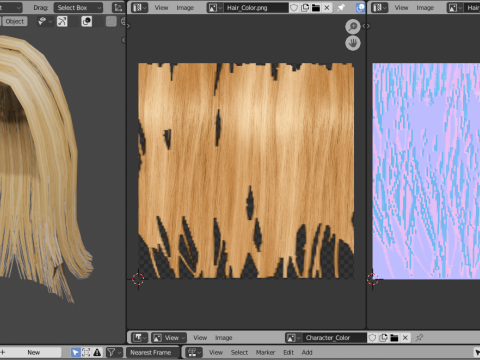This screenshot has height=360, width=480.
Task: Click the Character_Color image name field
Action: click(x=334, y=338)
